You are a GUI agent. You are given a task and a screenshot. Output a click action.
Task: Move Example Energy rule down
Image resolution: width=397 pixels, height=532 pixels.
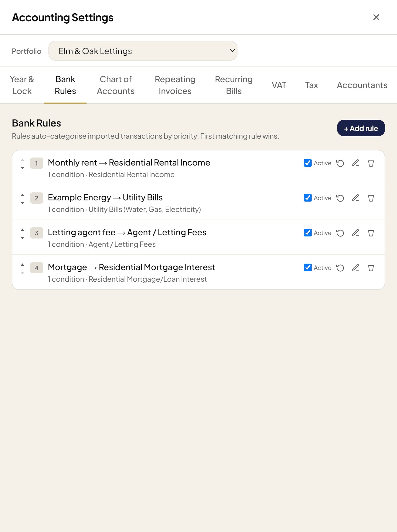[22, 203]
